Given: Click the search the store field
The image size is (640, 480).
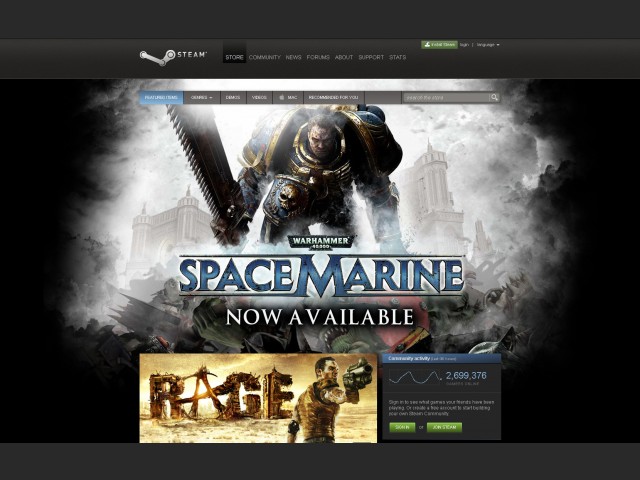Looking at the screenshot, I should pyautogui.click(x=446, y=97).
